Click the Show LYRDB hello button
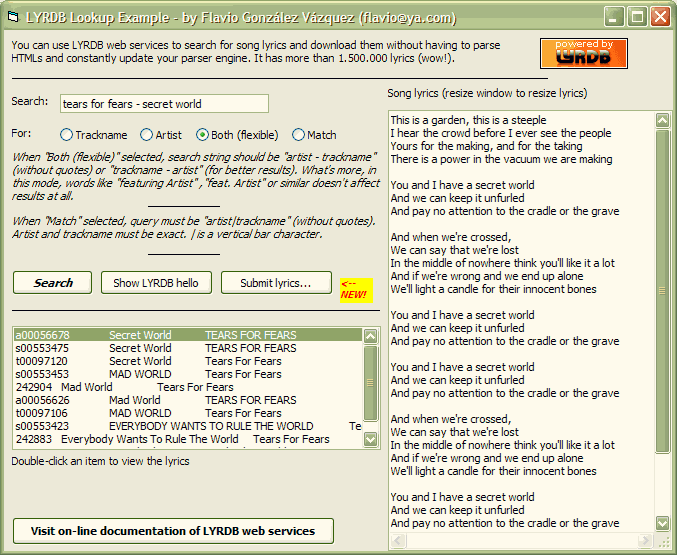Screen dimensions: 677x555 [155, 283]
